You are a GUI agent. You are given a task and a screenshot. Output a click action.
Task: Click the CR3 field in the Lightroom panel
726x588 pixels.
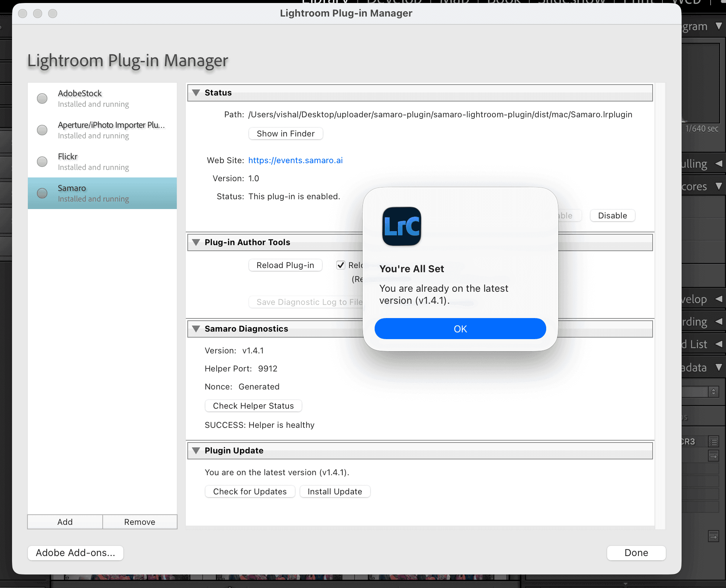coord(694,441)
